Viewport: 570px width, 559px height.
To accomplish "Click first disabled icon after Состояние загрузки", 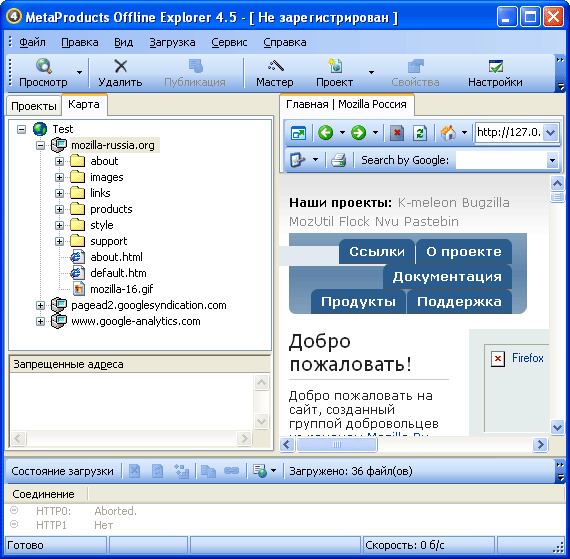I will click(x=135, y=471).
